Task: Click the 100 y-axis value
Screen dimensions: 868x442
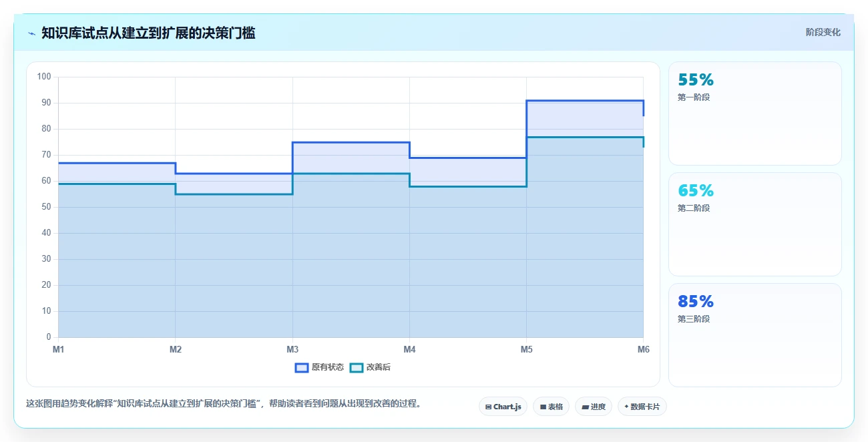Action: [44, 77]
